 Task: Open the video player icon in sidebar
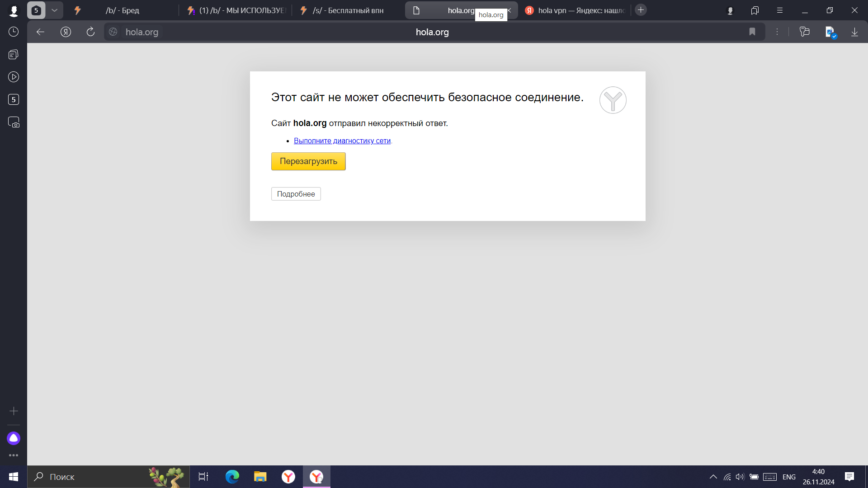coord(14,77)
